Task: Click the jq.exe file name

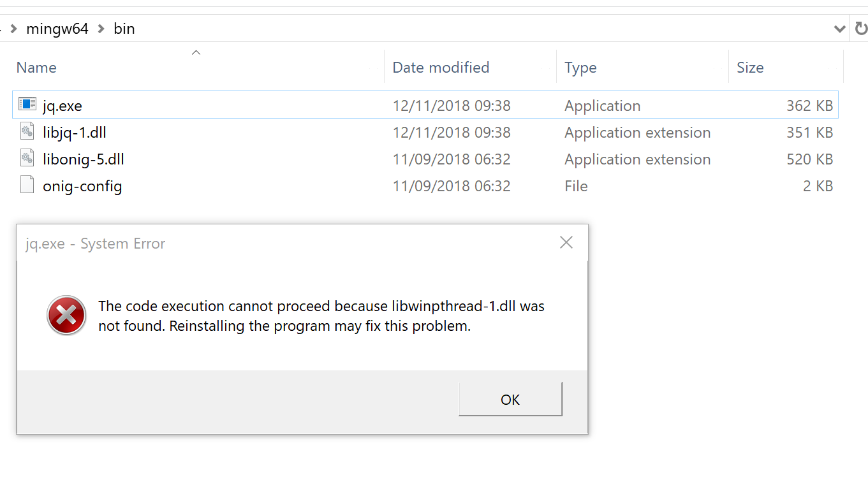Action: tap(62, 105)
